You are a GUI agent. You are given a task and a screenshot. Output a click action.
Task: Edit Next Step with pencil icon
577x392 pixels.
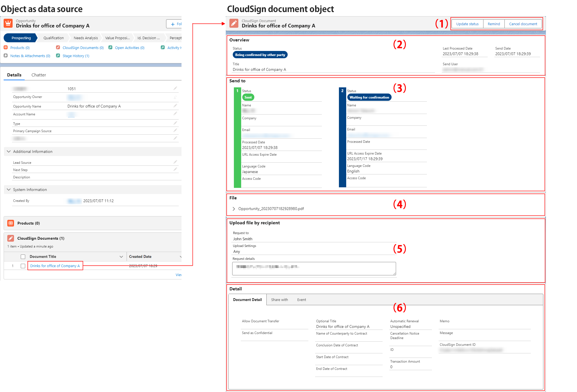tap(175, 169)
